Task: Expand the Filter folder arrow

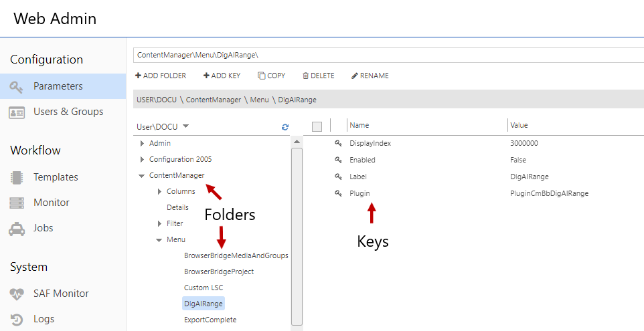Action: pyautogui.click(x=159, y=223)
